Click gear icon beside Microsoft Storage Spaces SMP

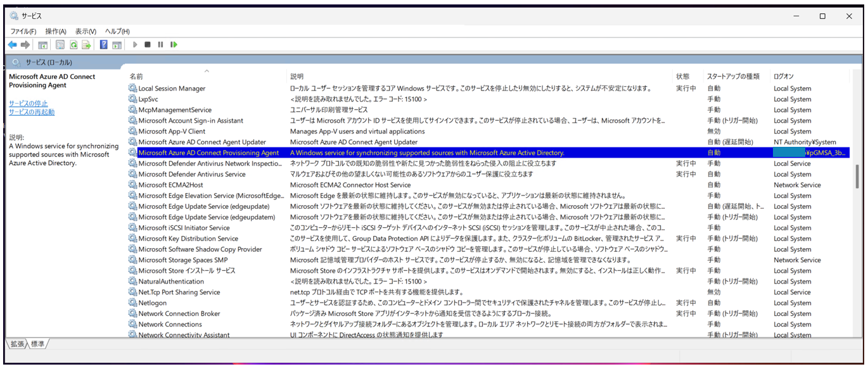132,260
